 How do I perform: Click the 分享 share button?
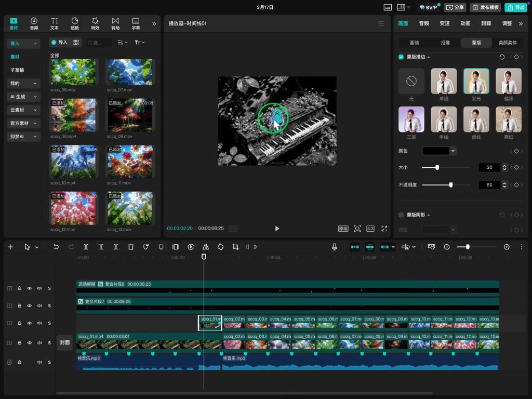coord(455,7)
